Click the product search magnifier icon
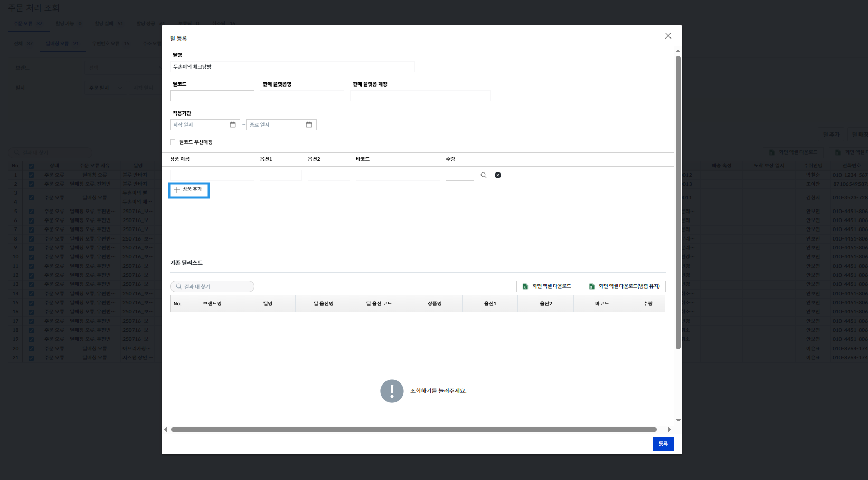This screenshot has height=480, width=868. click(484, 175)
